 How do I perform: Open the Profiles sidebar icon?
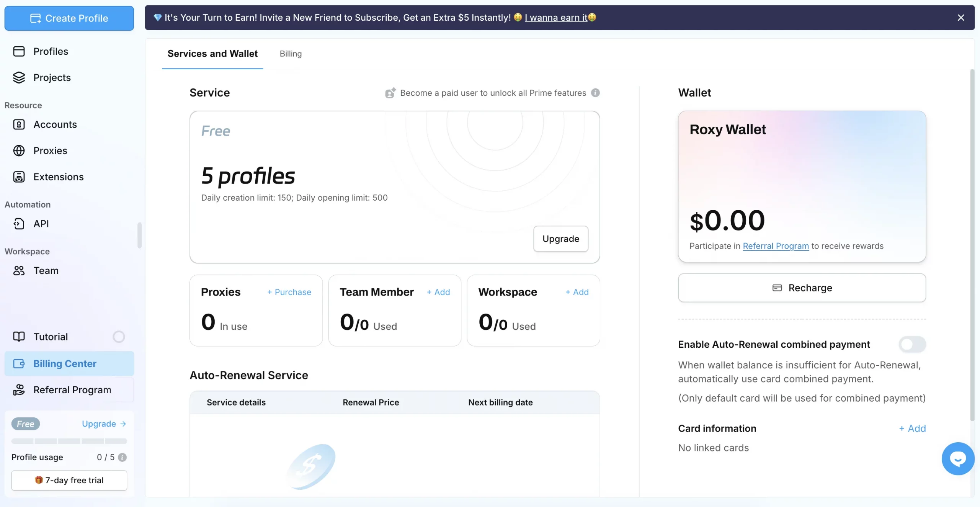pyautogui.click(x=19, y=51)
